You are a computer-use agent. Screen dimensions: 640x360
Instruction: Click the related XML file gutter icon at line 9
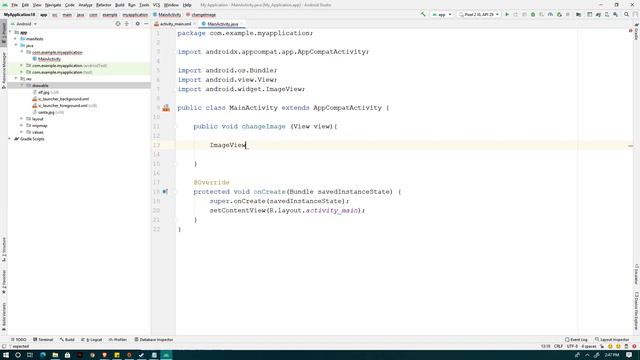(x=166, y=108)
